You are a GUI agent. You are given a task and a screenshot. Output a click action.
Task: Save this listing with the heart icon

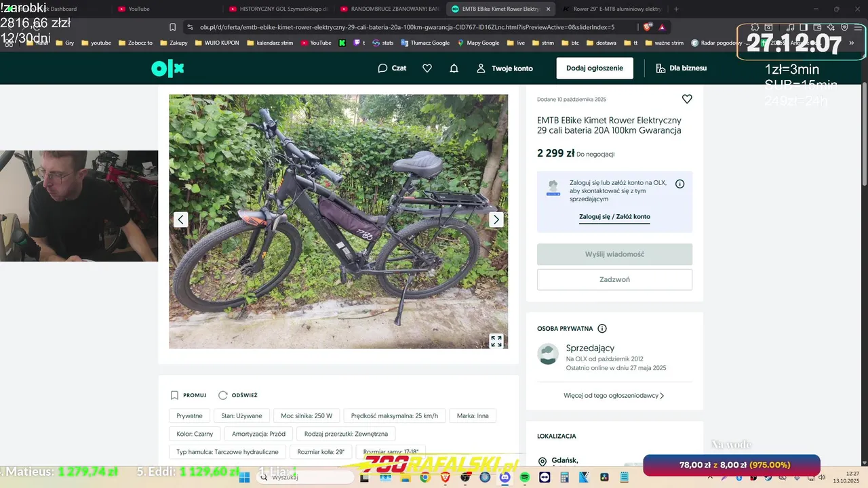coord(687,99)
